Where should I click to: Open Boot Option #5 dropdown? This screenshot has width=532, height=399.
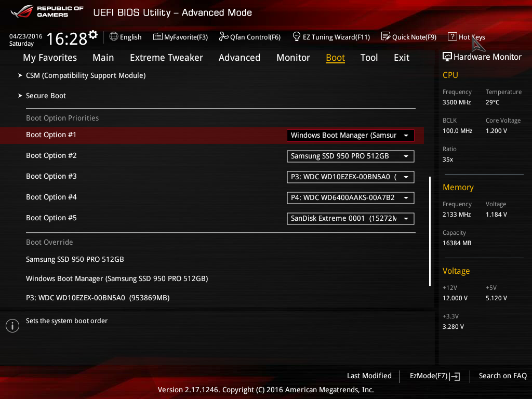[351, 219]
